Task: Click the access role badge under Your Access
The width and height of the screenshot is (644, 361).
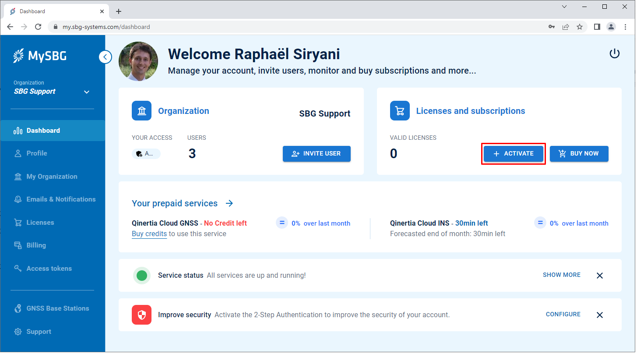Action: (x=146, y=154)
